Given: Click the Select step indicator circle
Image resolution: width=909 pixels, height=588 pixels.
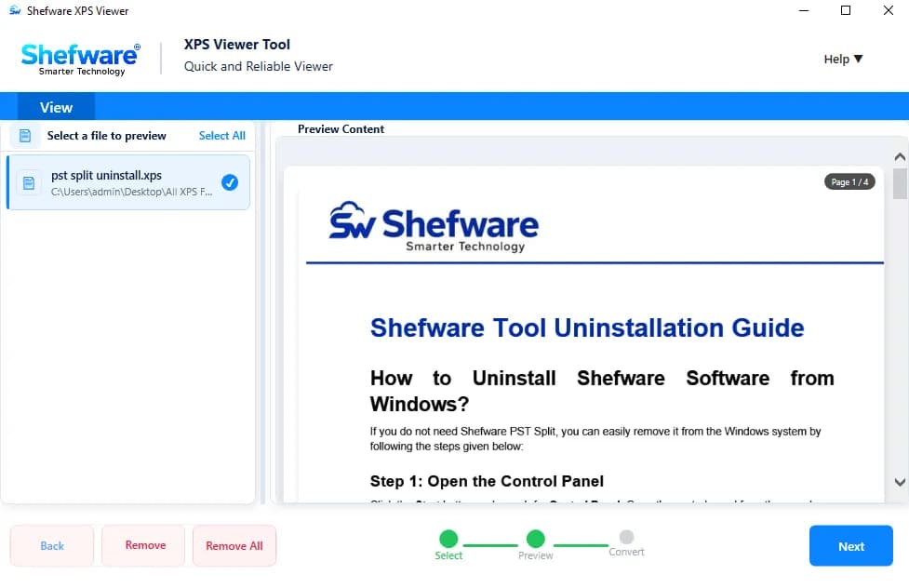Looking at the screenshot, I should pos(448,539).
